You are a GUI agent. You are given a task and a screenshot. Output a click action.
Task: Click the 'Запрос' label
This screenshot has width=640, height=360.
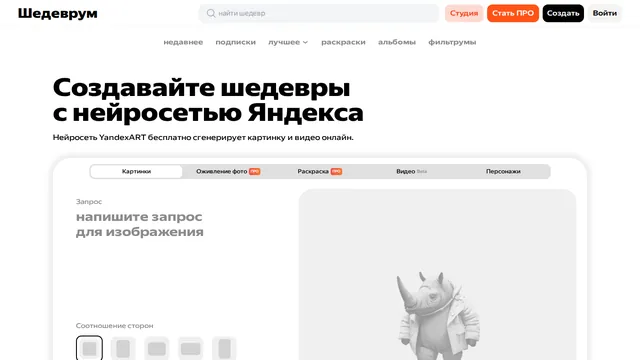(89, 202)
